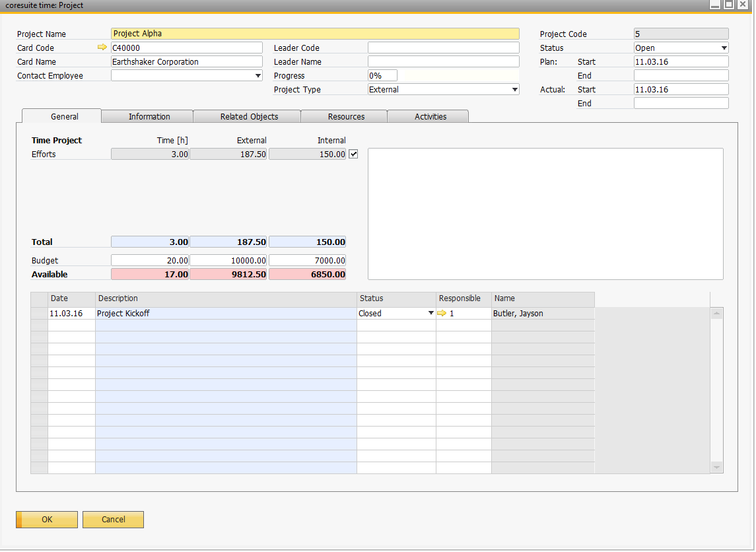Open the project Status dropdown

click(x=724, y=48)
